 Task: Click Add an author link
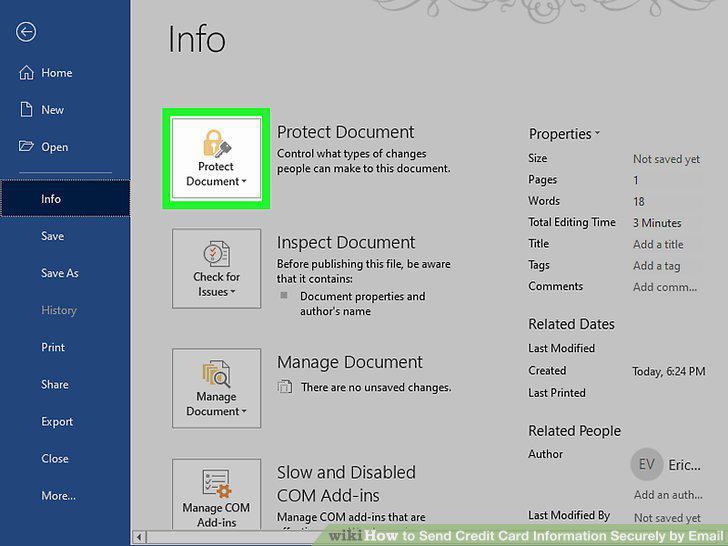pos(668,495)
